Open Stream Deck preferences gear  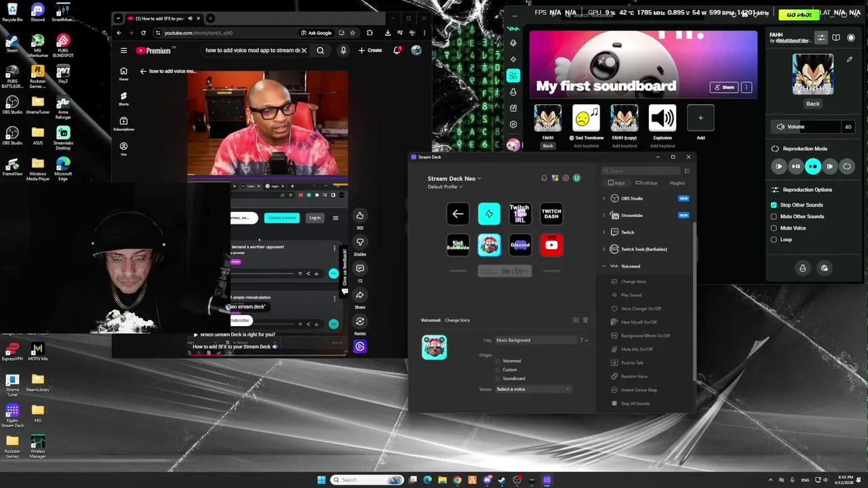[566, 178]
